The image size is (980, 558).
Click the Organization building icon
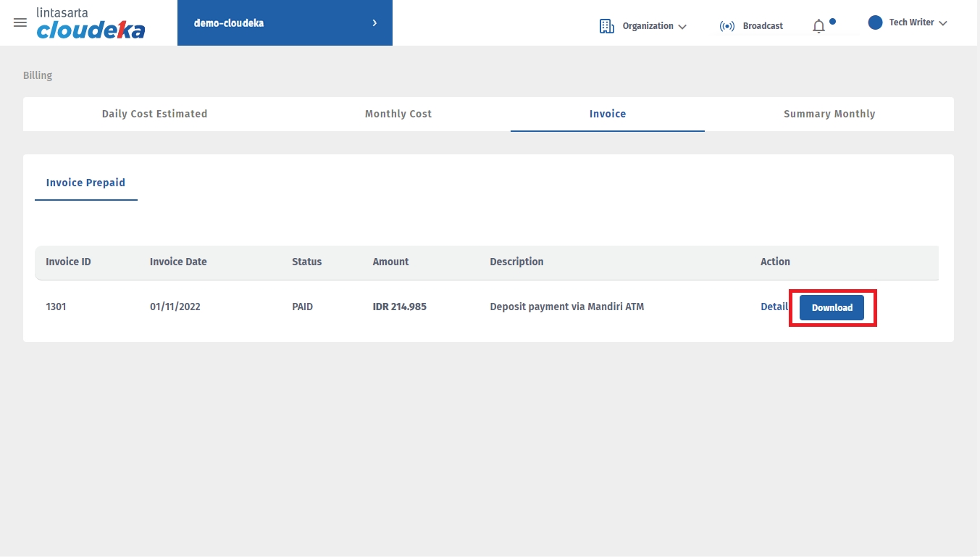[x=607, y=26]
